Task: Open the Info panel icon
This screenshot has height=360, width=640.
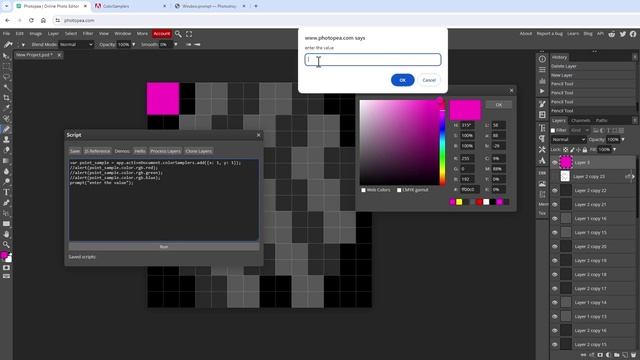Action: pos(542,59)
